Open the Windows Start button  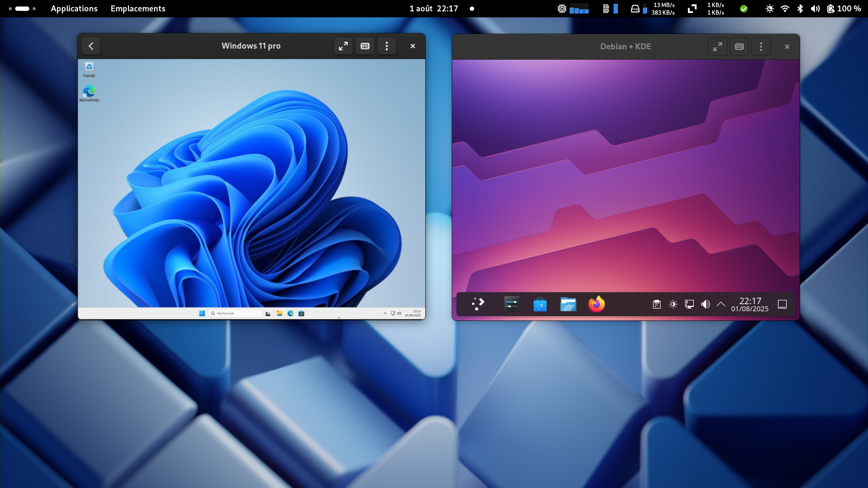click(x=202, y=313)
